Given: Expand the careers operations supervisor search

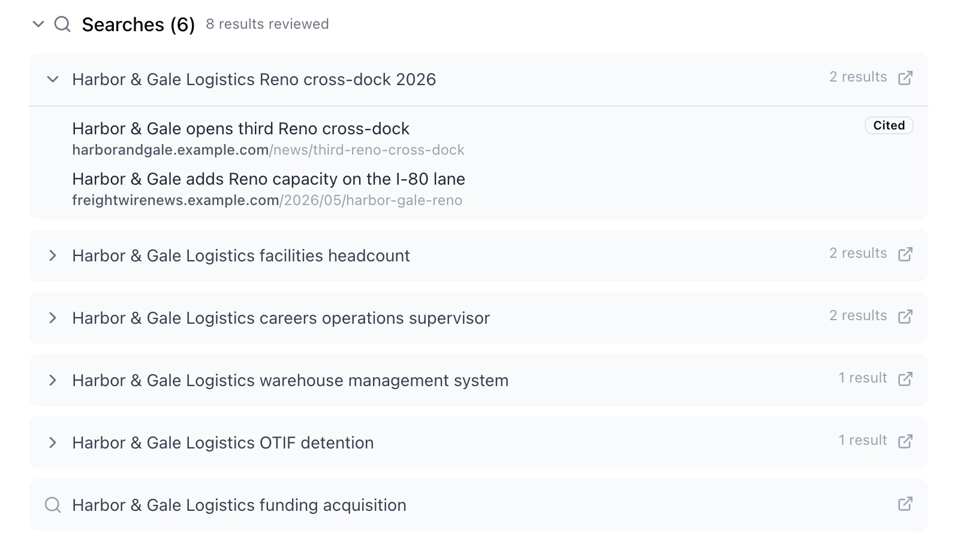Looking at the screenshot, I should coord(53,318).
